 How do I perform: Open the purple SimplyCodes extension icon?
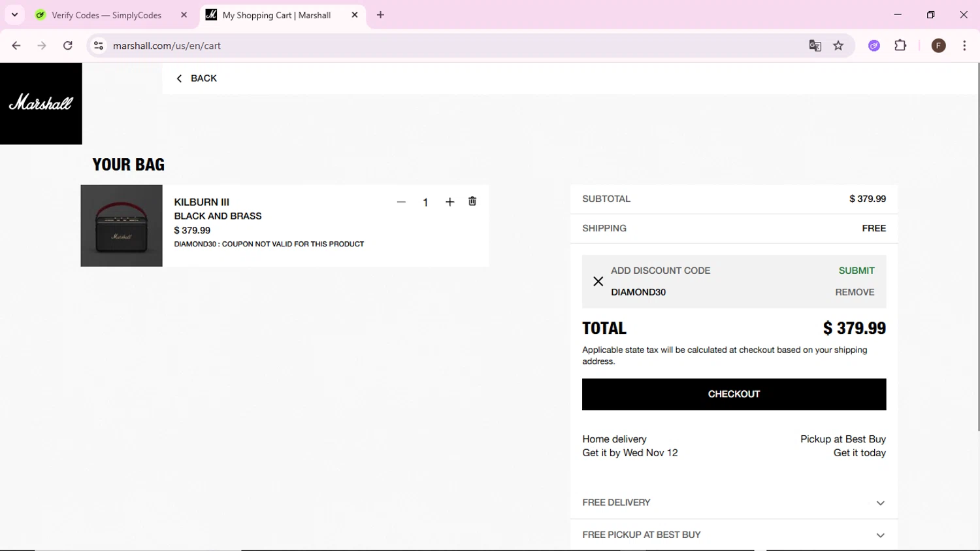874,46
